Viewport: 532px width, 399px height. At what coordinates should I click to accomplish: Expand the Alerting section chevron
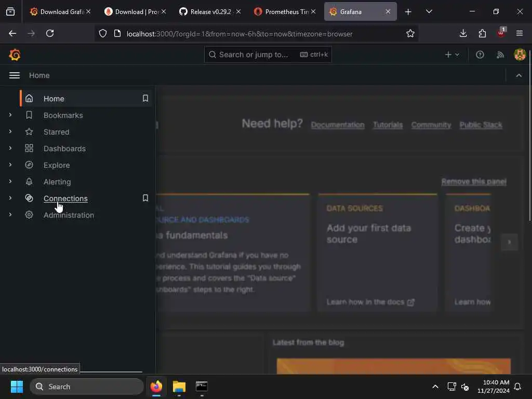pyautogui.click(x=10, y=181)
